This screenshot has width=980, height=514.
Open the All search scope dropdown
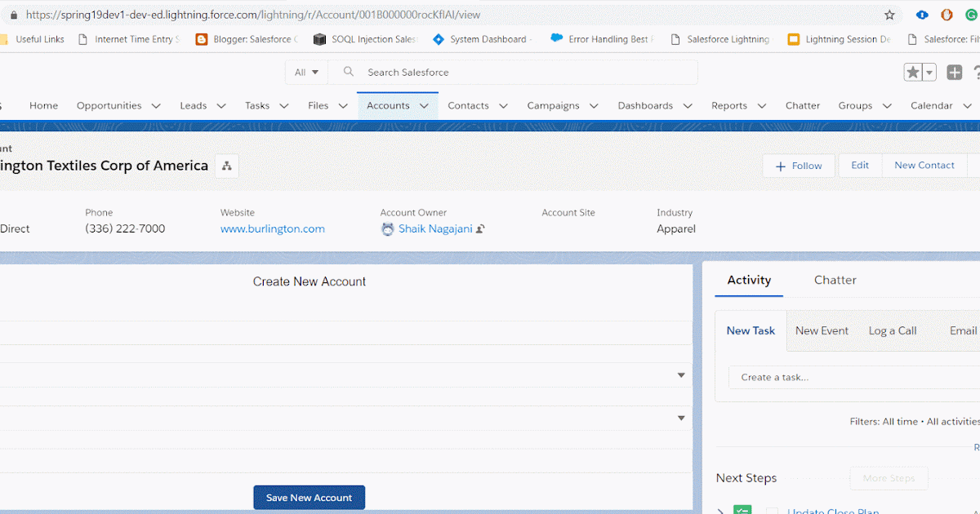pos(306,72)
